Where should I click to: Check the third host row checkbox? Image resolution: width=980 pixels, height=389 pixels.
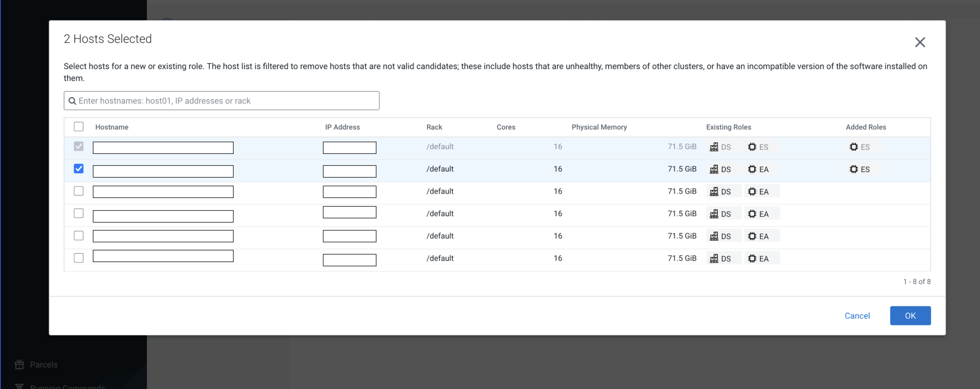(78, 191)
